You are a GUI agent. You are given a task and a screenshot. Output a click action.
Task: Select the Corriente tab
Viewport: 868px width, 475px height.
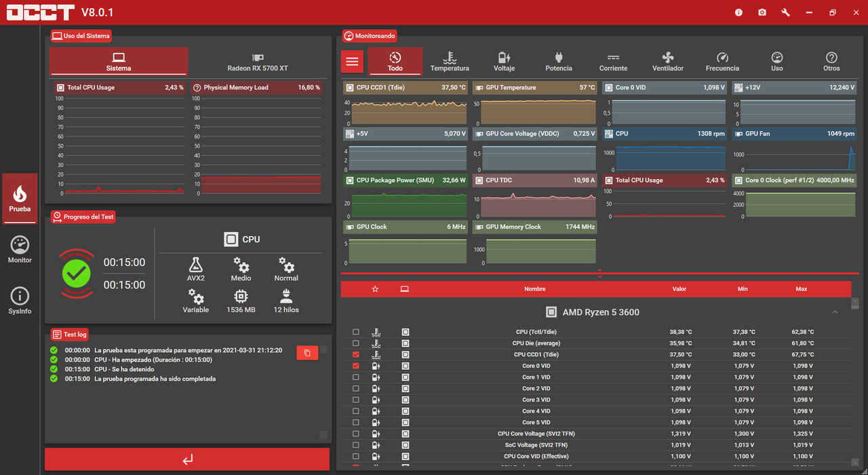[x=613, y=61]
